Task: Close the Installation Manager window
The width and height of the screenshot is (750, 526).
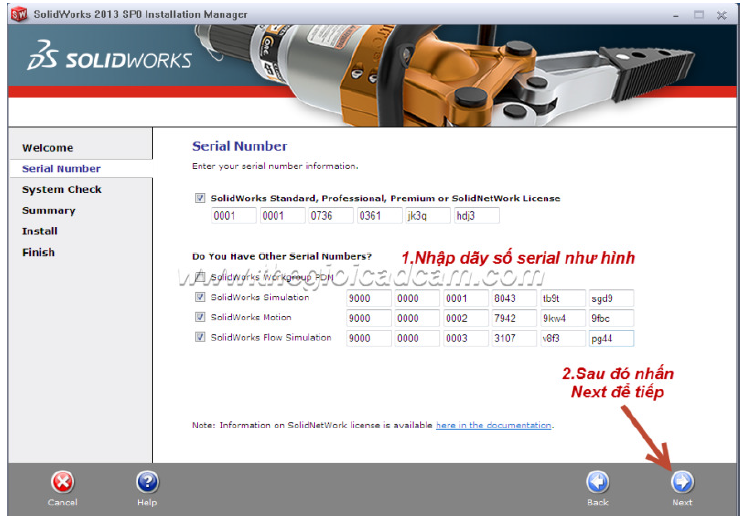Action: point(722,15)
